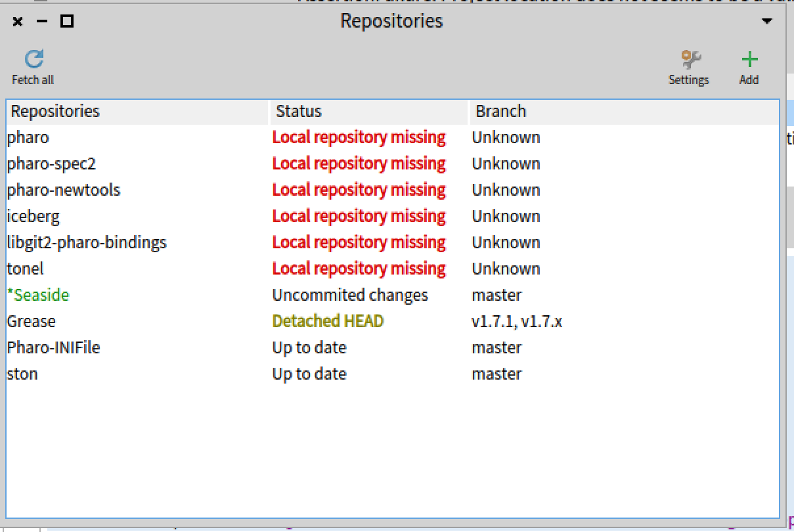Minimize the Repositories window

pos(42,22)
